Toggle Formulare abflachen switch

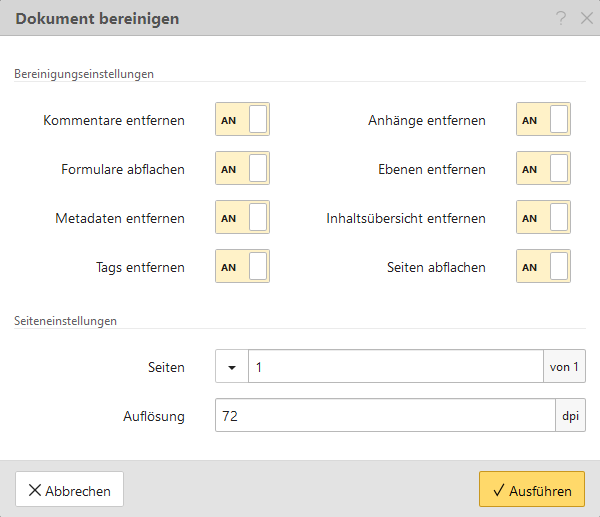(x=243, y=169)
